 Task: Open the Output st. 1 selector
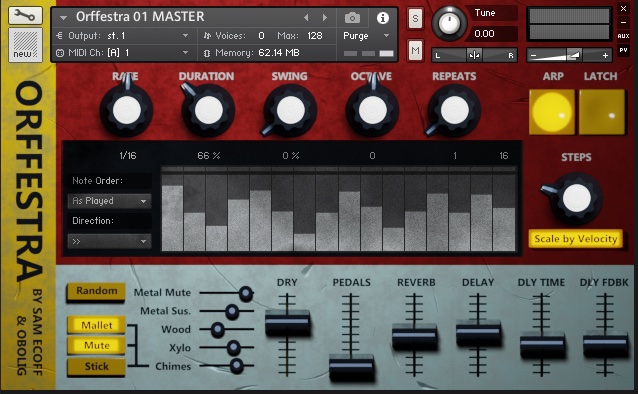click(123, 36)
